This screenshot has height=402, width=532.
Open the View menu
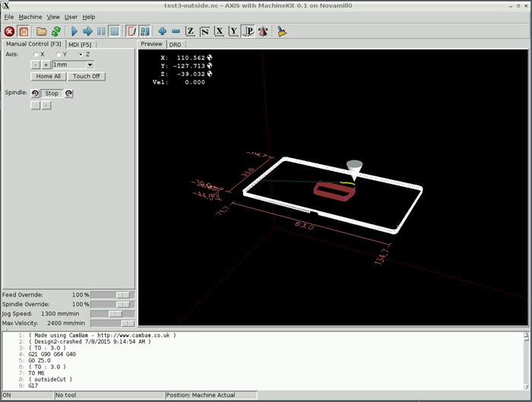[x=53, y=17]
